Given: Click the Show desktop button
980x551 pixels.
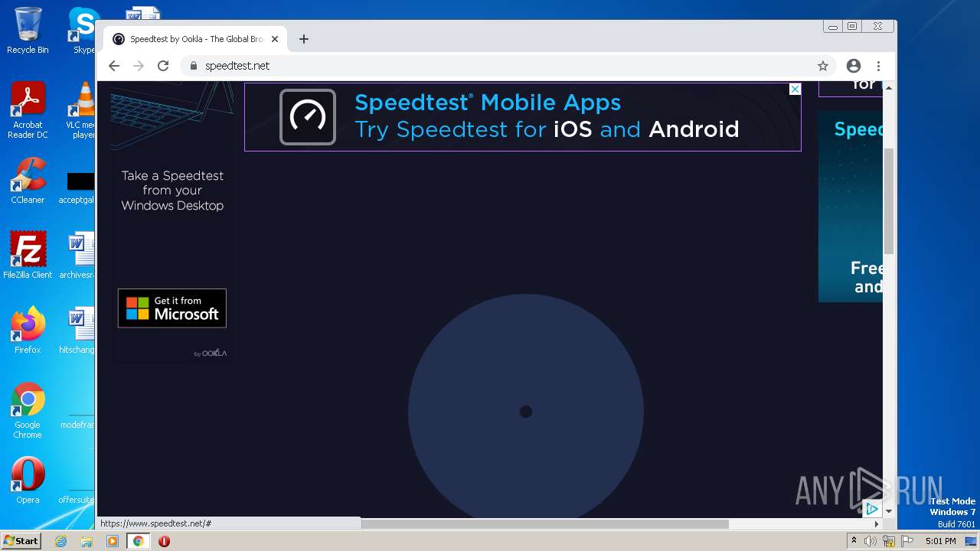Looking at the screenshot, I should point(972,541).
